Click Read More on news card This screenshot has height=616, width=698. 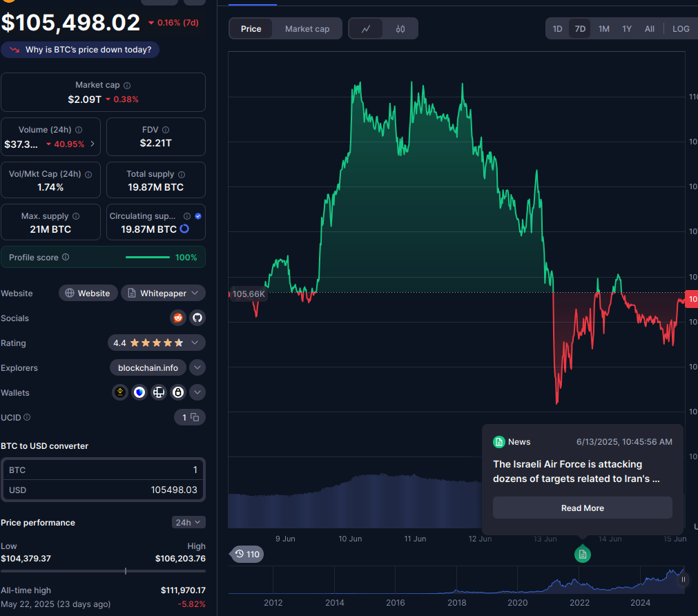click(x=582, y=508)
